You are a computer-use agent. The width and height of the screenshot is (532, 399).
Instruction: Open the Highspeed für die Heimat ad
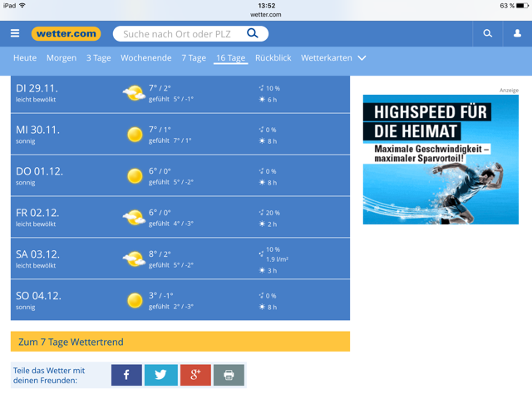(x=441, y=160)
